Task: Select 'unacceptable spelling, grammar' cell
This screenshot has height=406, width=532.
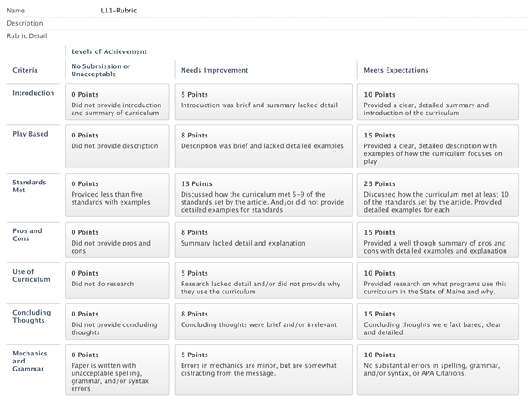Action: click(117, 370)
